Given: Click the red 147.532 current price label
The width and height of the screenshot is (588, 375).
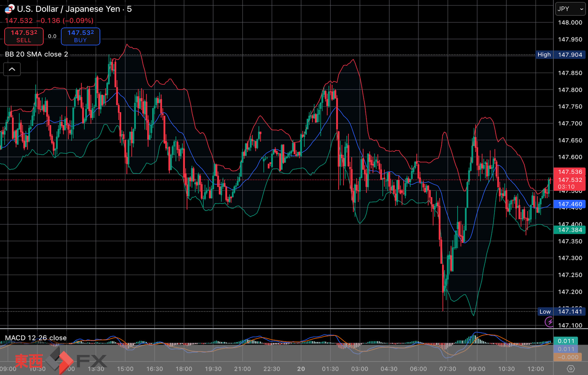Looking at the screenshot, I should 570,180.
